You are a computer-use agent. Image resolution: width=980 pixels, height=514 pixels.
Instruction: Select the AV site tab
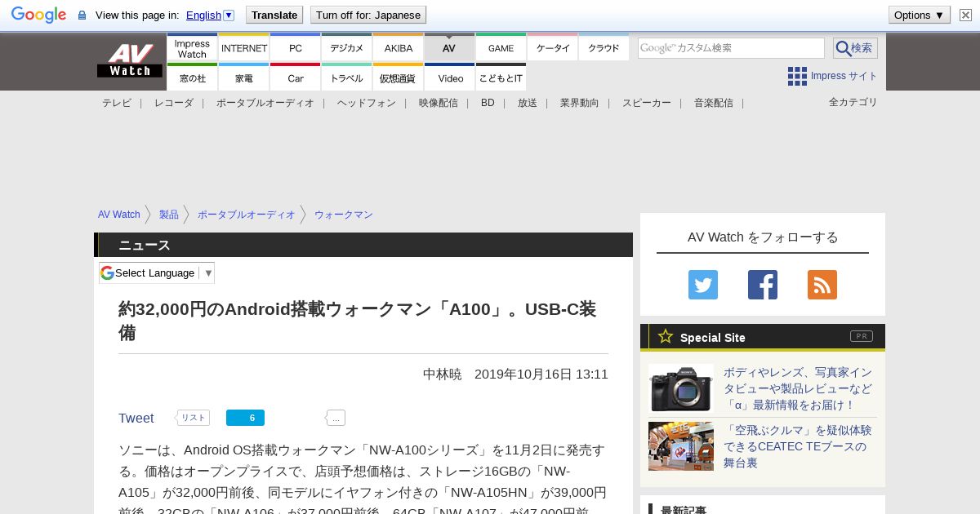(x=449, y=47)
